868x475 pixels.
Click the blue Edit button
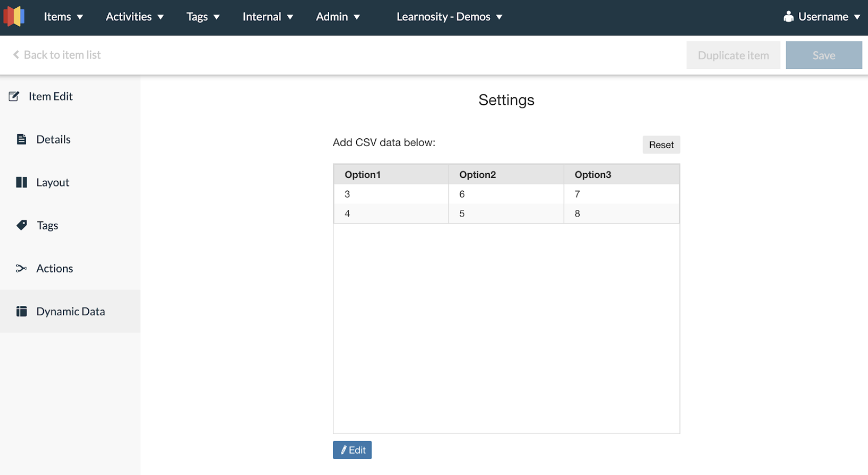352,450
